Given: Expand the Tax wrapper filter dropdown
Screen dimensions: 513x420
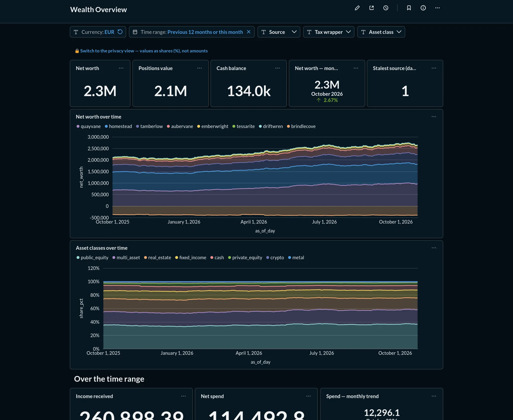Looking at the screenshot, I should tap(329, 32).
